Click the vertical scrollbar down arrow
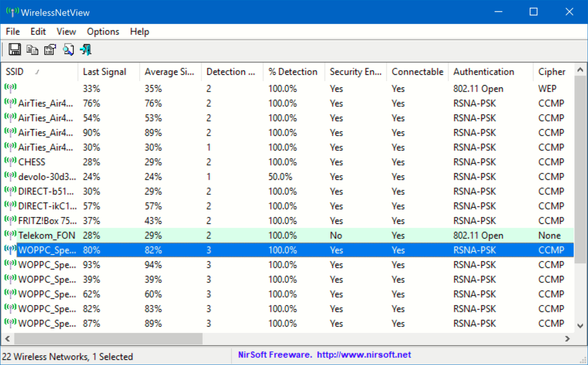 pyautogui.click(x=581, y=326)
